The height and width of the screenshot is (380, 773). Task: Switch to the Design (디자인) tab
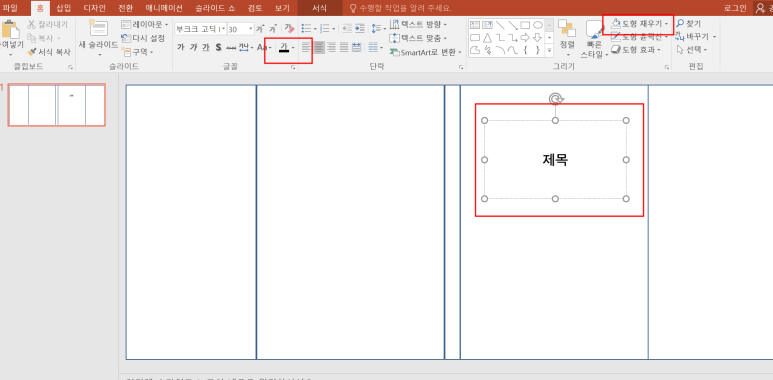click(x=94, y=8)
